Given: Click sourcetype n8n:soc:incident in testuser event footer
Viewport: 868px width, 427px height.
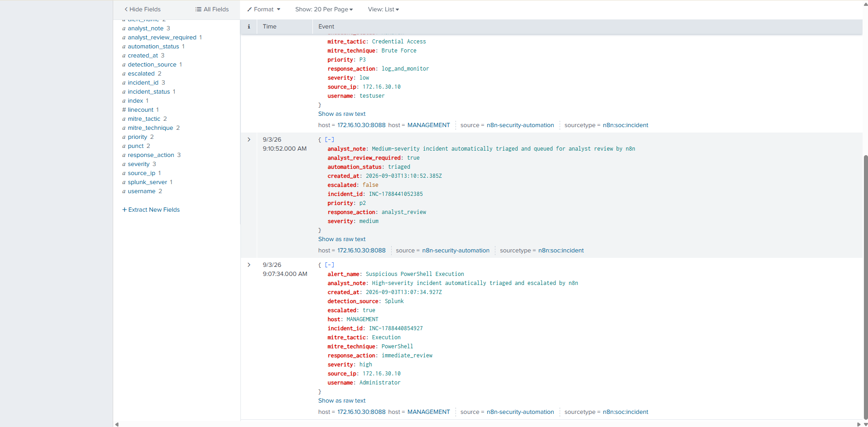Looking at the screenshot, I should point(625,125).
